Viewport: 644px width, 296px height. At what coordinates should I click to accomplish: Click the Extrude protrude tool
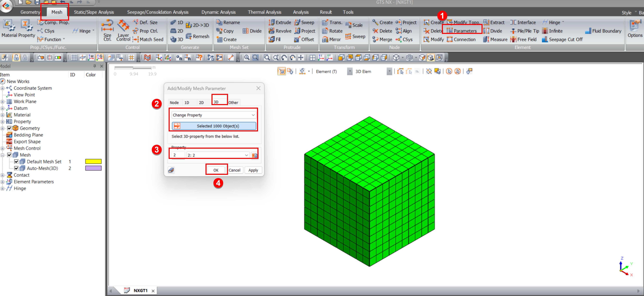click(x=280, y=23)
